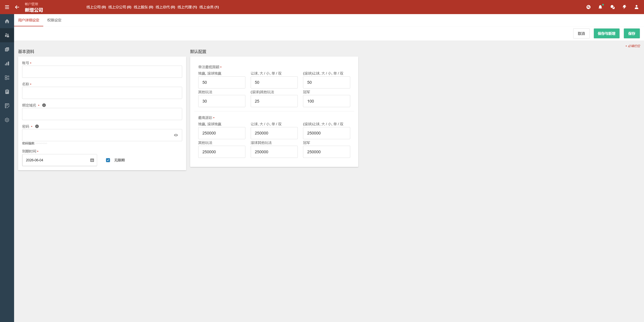Image resolution: width=644 pixels, height=322 pixels.
Task: Open the user profile icon
Action: click(636, 7)
